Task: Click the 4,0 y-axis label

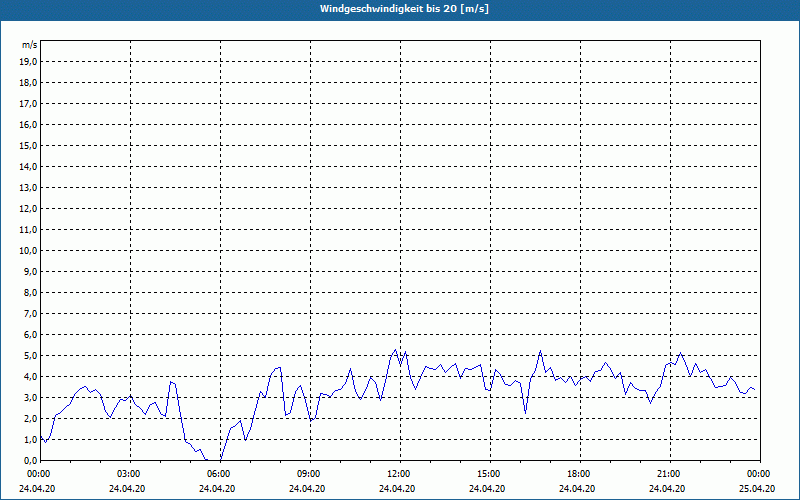Action: coord(30,377)
